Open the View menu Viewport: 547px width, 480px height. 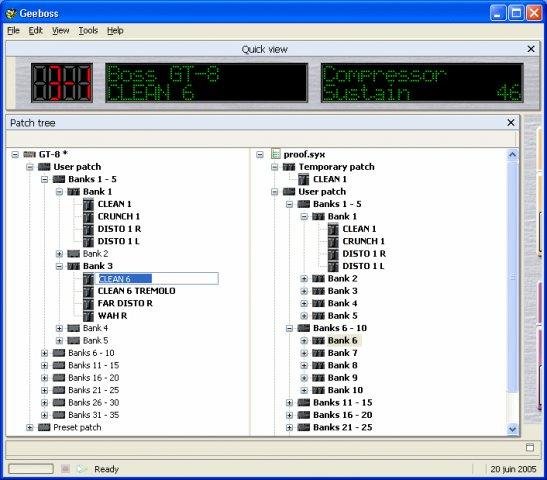(x=61, y=31)
